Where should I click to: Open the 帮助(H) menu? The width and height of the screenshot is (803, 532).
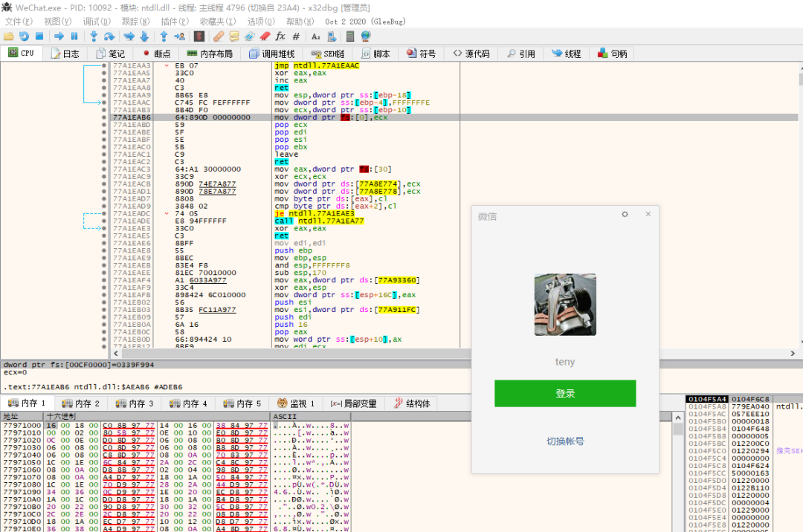pos(300,22)
